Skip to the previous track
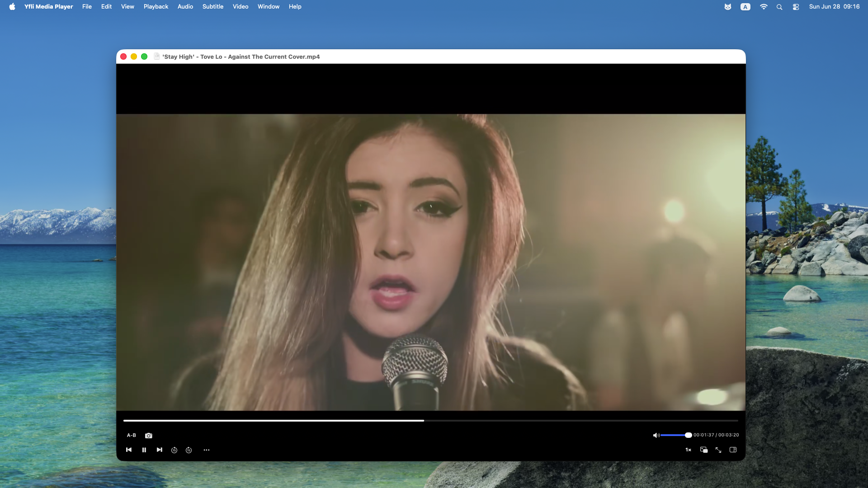Viewport: 868px width, 488px height. pos(129,450)
